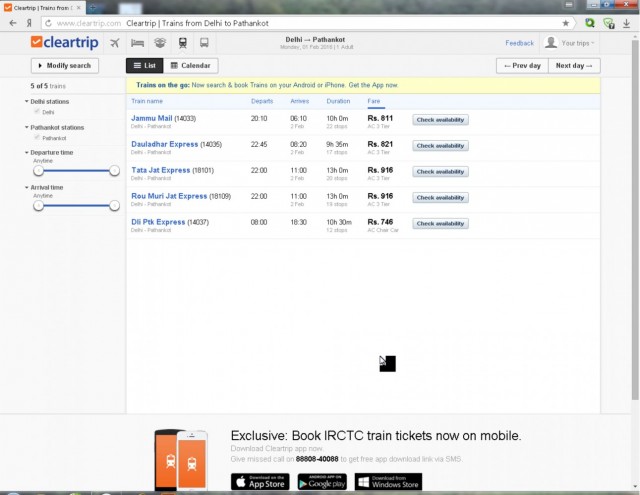Viewport: 640px width, 495px height.
Task: Toggle the Delhi station checkbox
Action: click(x=38, y=113)
